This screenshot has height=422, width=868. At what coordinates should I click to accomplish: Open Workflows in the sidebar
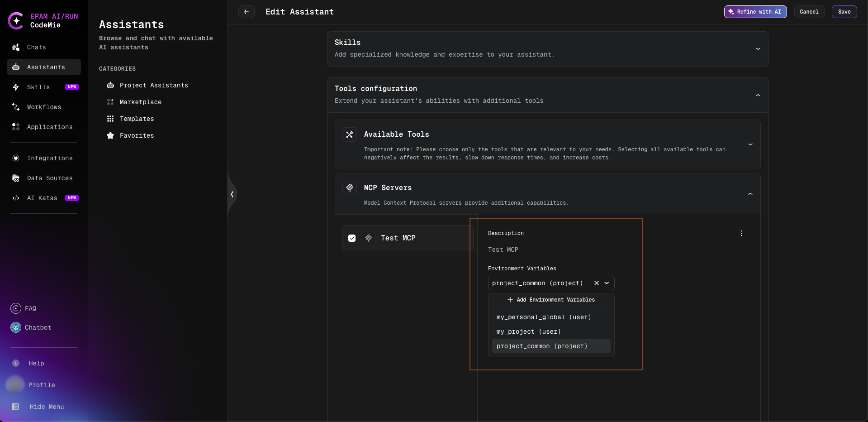[44, 107]
